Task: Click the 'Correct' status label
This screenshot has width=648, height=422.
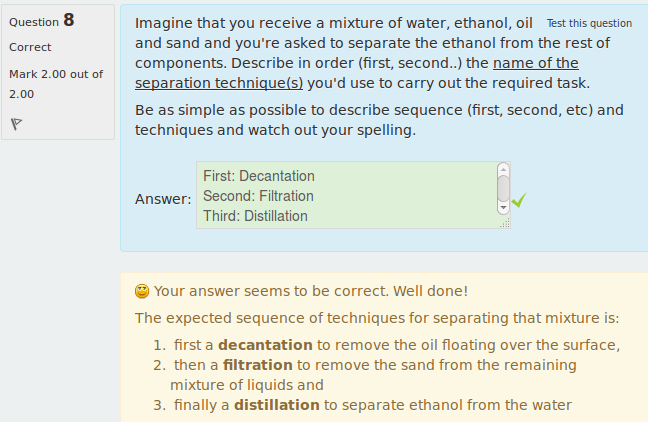Action: pos(30,47)
